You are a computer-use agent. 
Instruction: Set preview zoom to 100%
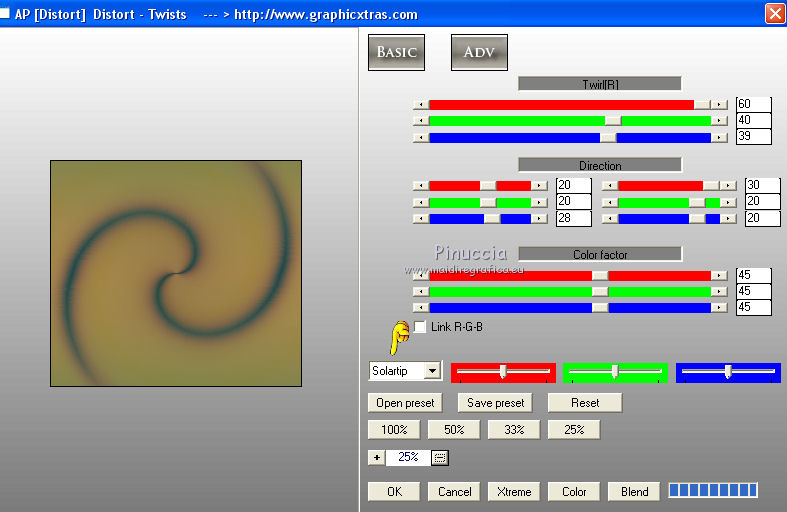pyautogui.click(x=394, y=430)
